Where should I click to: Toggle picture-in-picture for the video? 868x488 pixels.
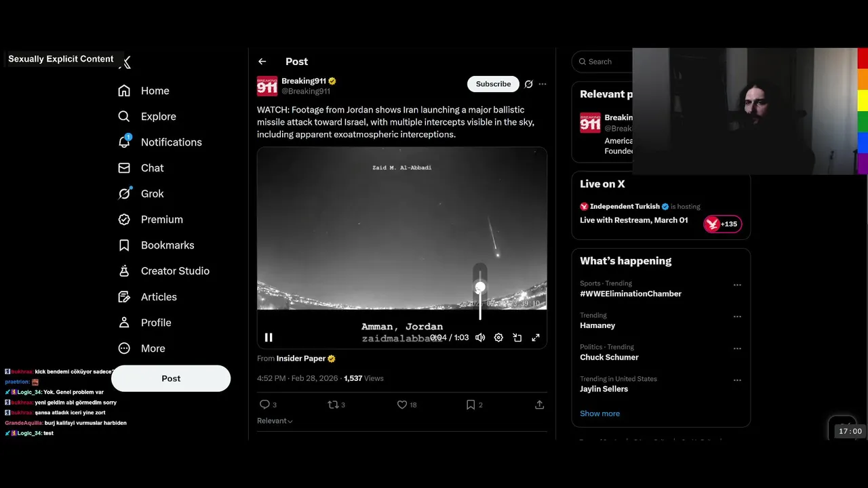517,338
